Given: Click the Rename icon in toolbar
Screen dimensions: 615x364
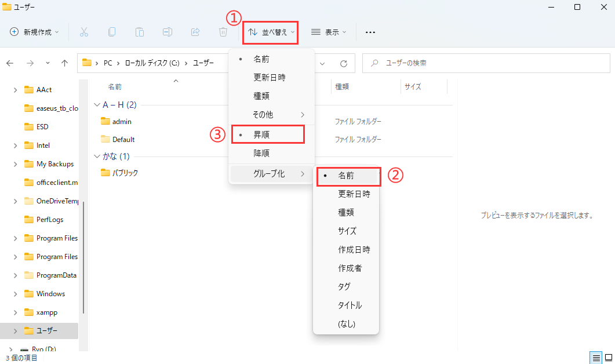Looking at the screenshot, I should 168,32.
